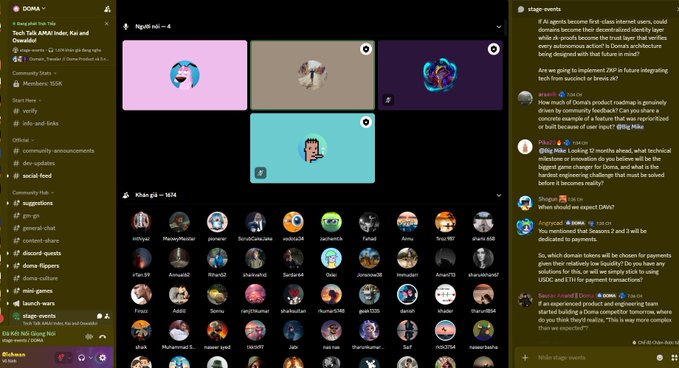Open audience member MeowyMeister's avatar
Screen dimensions: 679x368
[x=179, y=222]
